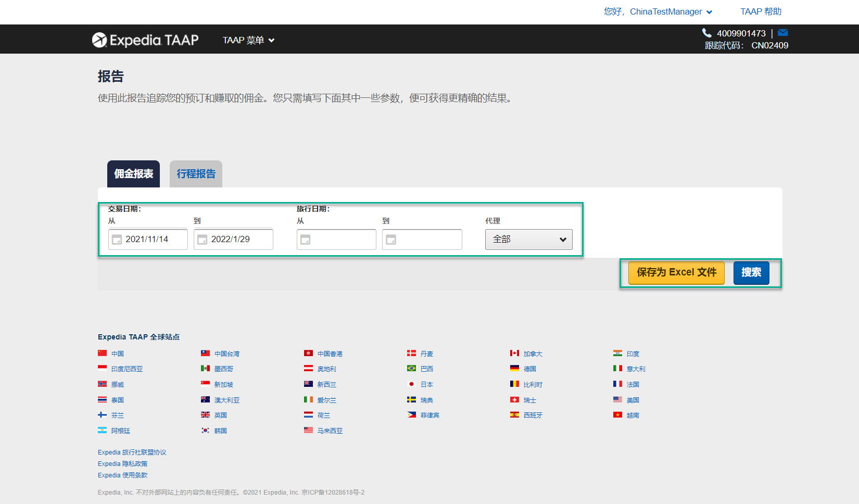This screenshot has height=504, width=859.
Task: Open Expedia 隐私政策 link
Action: [123, 464]
